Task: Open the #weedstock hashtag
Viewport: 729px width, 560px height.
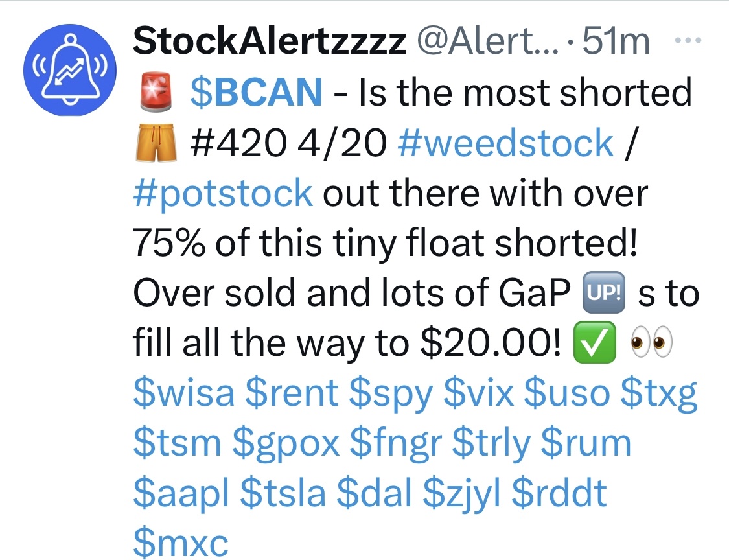Action: 505,143
